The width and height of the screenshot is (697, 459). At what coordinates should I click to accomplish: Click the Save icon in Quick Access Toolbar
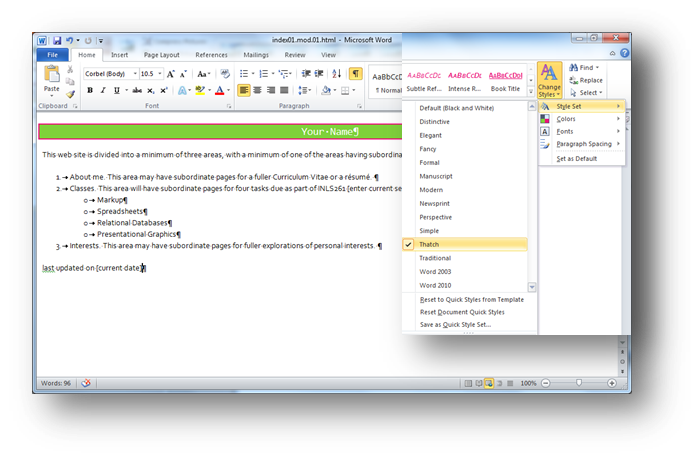point(58,41)
